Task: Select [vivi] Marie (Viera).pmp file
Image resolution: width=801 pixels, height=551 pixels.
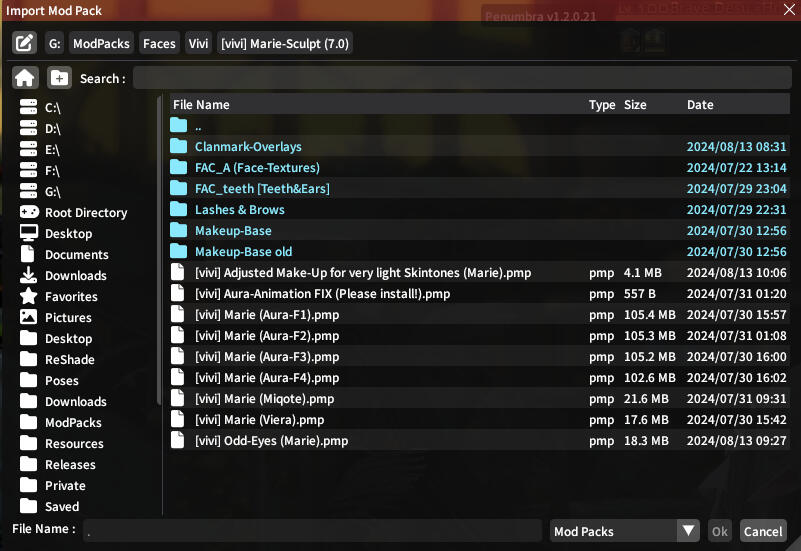Action: point(259,420)
